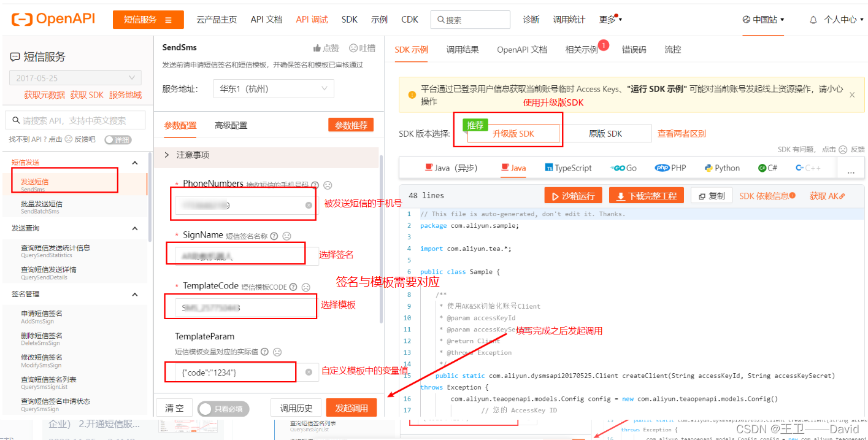Click the 清空 button
The height and width of the screenshot is (440, 868).
coord(175,408)
